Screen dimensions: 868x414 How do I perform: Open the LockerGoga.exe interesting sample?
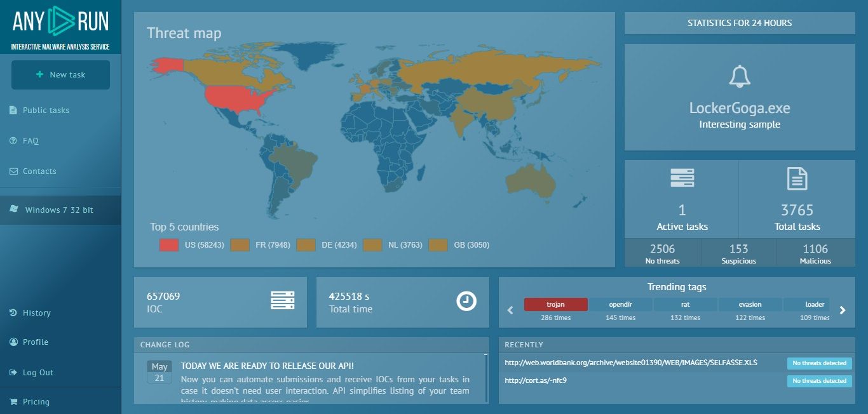point(740,109)
